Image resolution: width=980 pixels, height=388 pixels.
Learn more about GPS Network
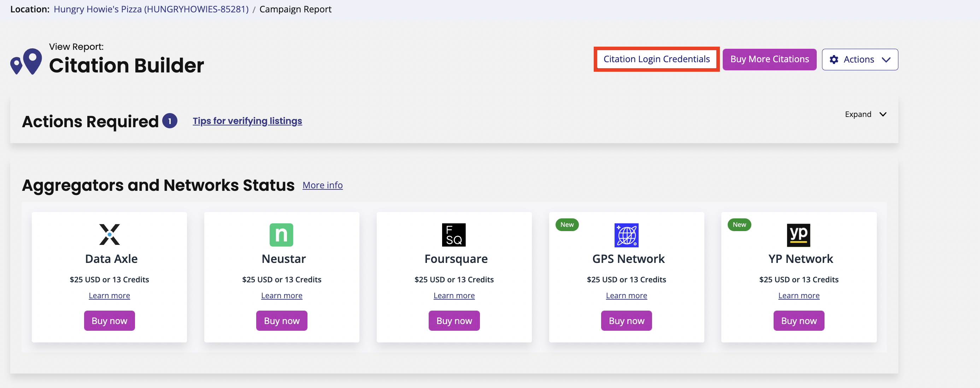[x=626, y=295]
